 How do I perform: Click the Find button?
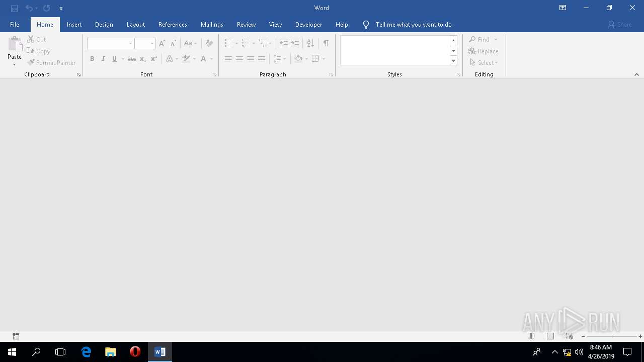479,39
